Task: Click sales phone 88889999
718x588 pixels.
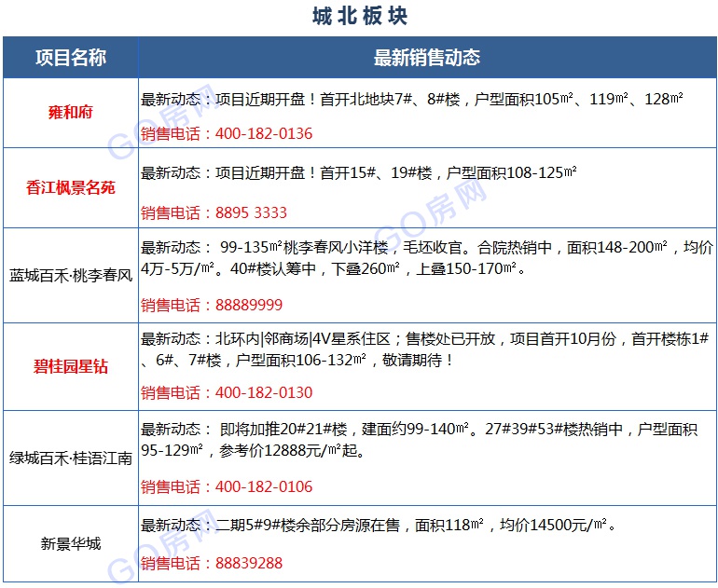Action: pos(249,305)
